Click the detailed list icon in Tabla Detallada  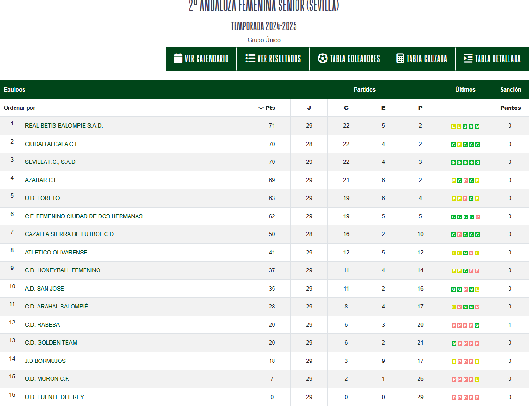point(468,58)
